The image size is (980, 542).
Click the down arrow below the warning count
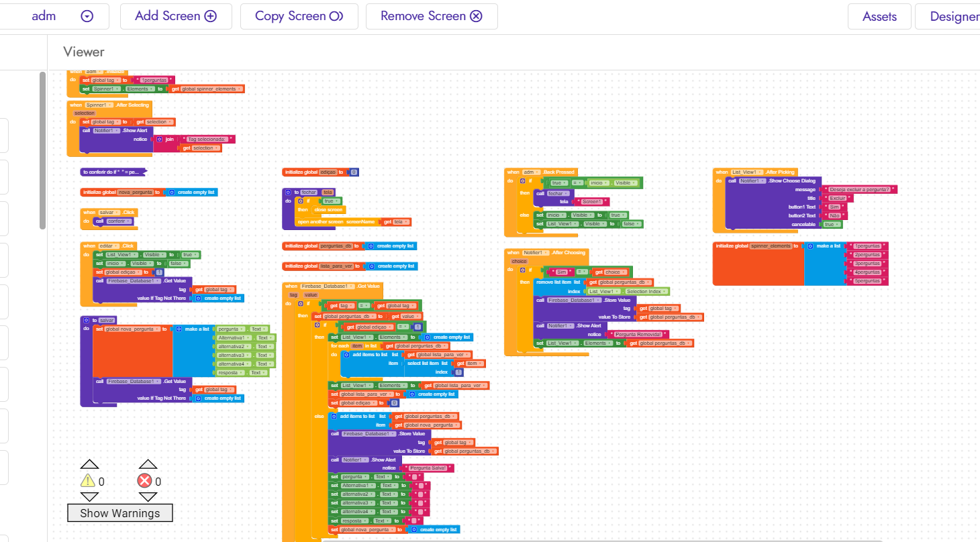pyautogui.click(x=89, y=497)
